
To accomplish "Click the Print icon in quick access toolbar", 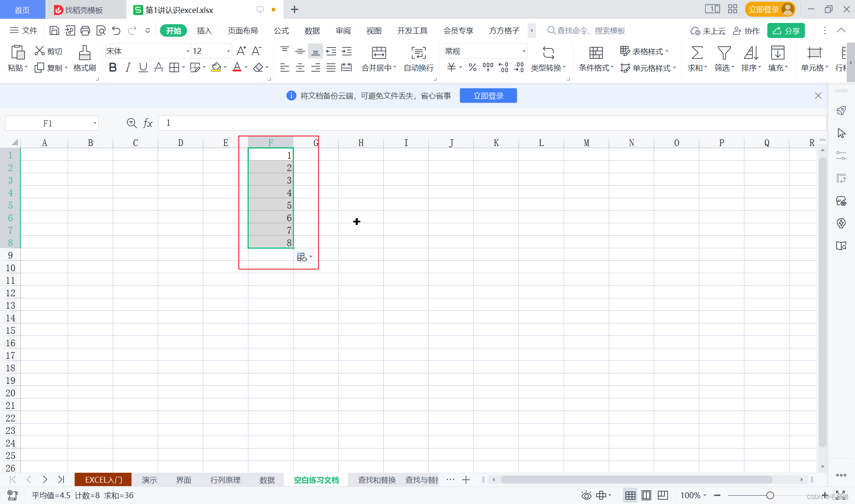I will coord(85,30).
